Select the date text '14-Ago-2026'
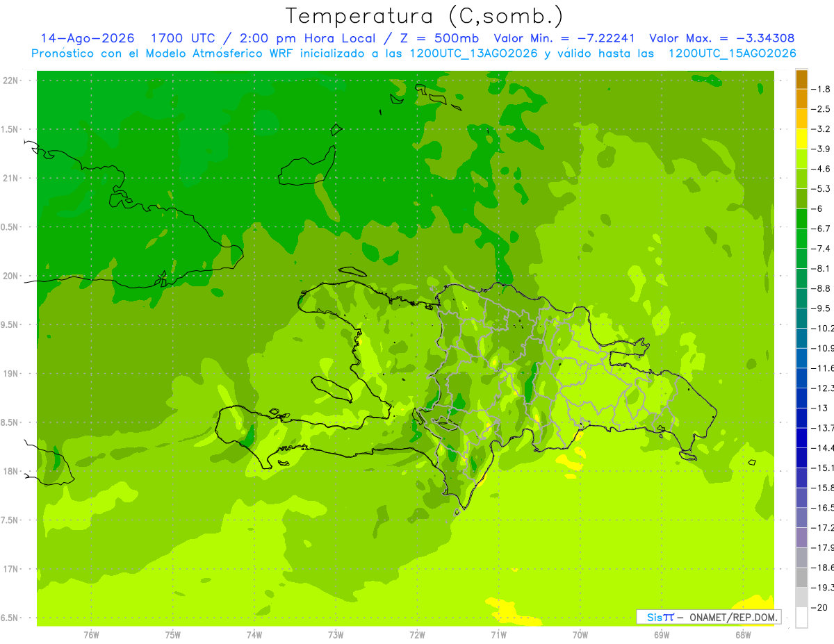834x644 pixels. pos(88,38)
